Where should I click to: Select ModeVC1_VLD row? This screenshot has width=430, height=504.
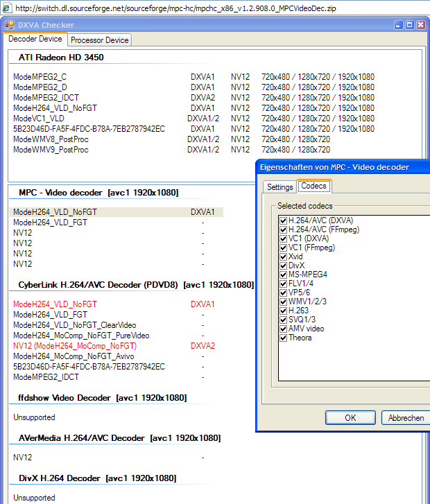coord(193,119)
